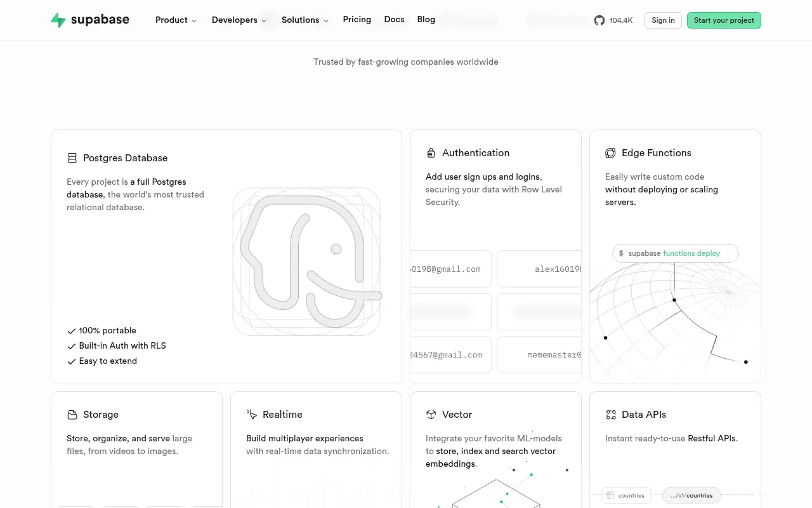Image resolution: width=812 pixels, height=508 pixels.
Task: Click the Postgres Database stack icon
Action: tap(72, 158)
